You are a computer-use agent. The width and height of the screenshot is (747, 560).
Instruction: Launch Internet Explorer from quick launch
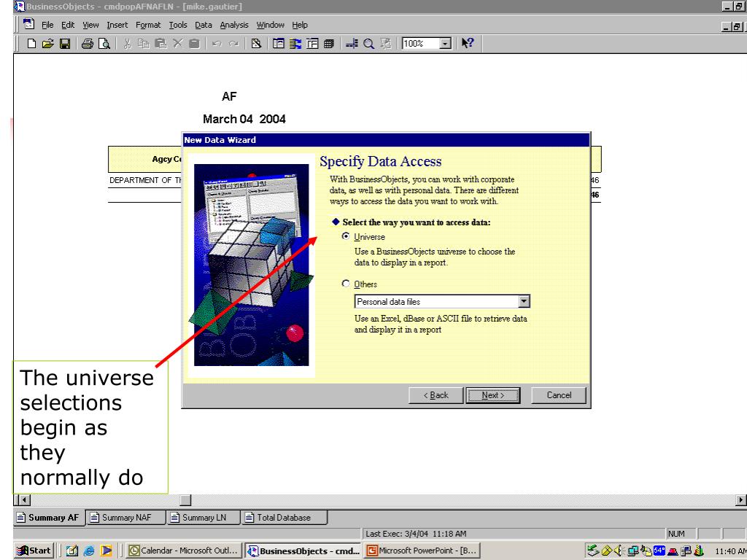coord(88,551)
